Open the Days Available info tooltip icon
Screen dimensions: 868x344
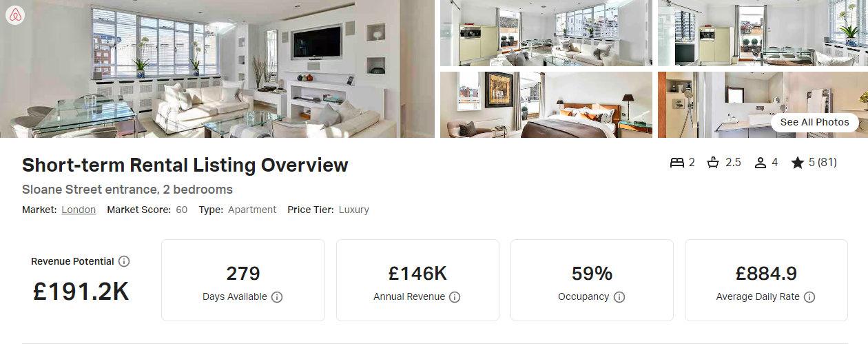point(277,297)
